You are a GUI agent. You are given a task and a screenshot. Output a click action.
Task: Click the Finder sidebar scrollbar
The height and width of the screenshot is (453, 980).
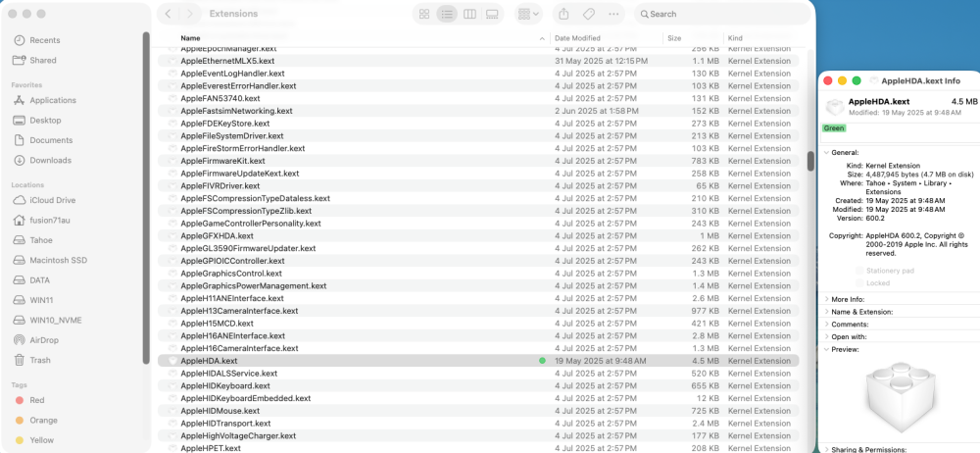146,197
